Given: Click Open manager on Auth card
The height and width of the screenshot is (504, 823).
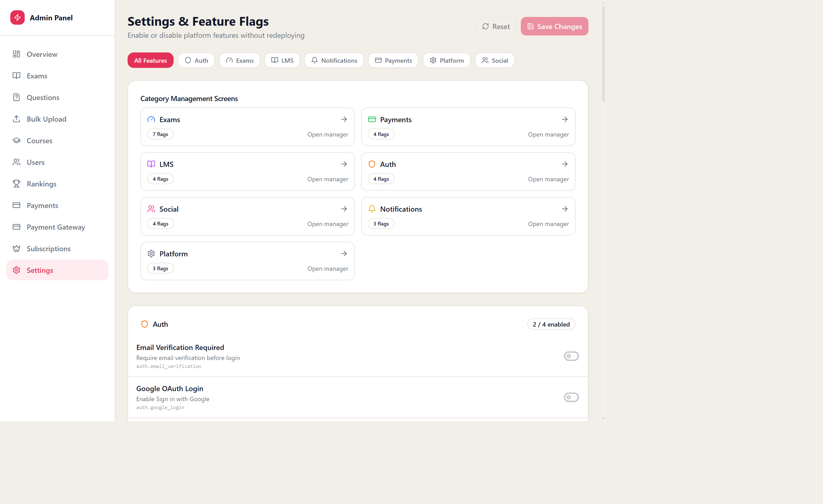Looking at the screenshot, I should pos(548,179).
